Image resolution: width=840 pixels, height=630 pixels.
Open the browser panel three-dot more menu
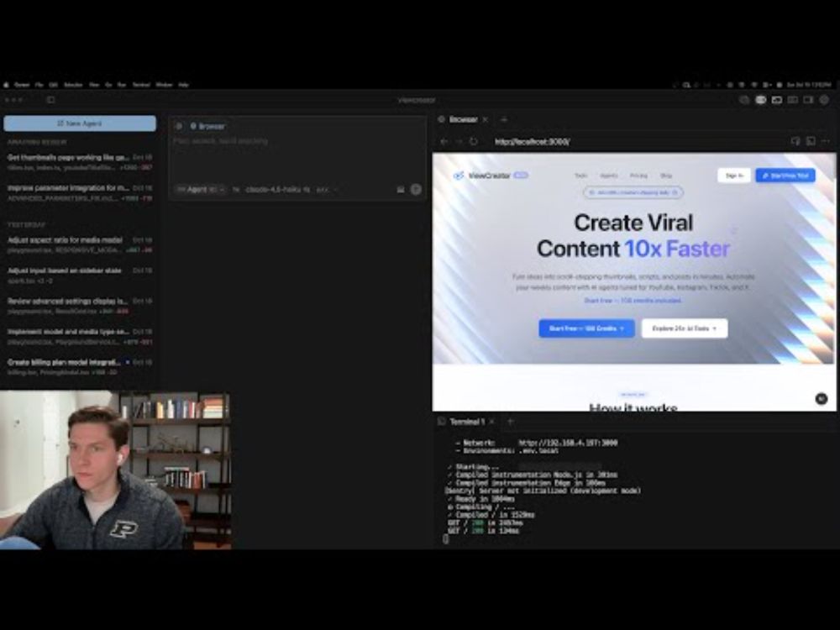click(826, 141)
